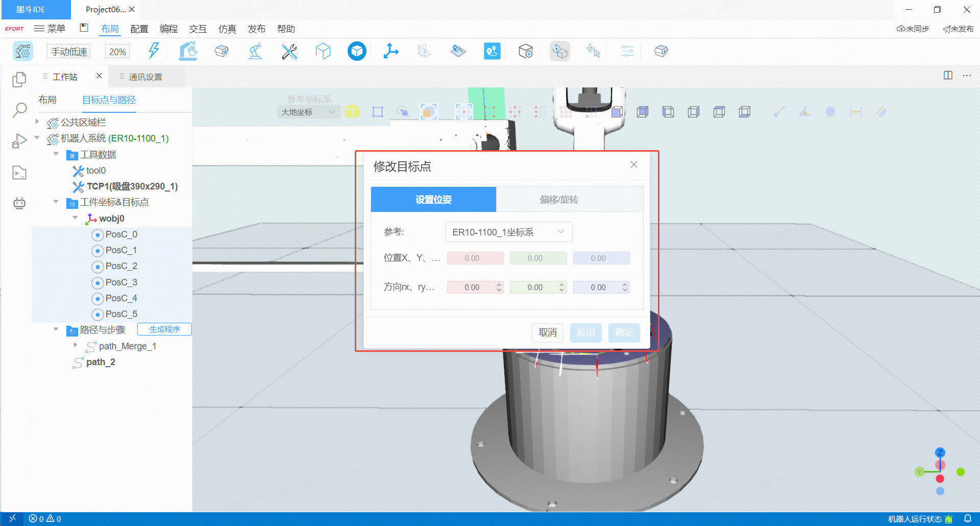Screen dimensions: 980x526
Task: Expand the path_Merge_1 node
Action: tap(75, 346)
